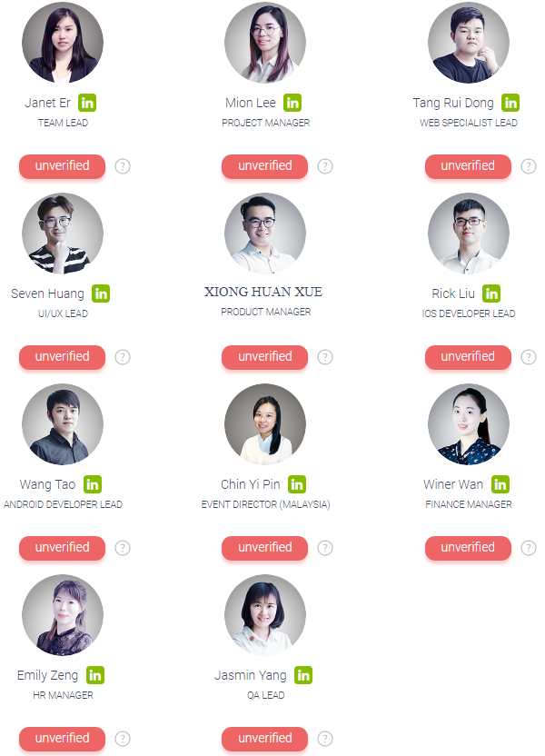The height and width of the screenshot is (756, 545).
Task: Open Chin Yi Pin's LinkedIn icon
Action: pyautogui.click(x=297, y=484)
